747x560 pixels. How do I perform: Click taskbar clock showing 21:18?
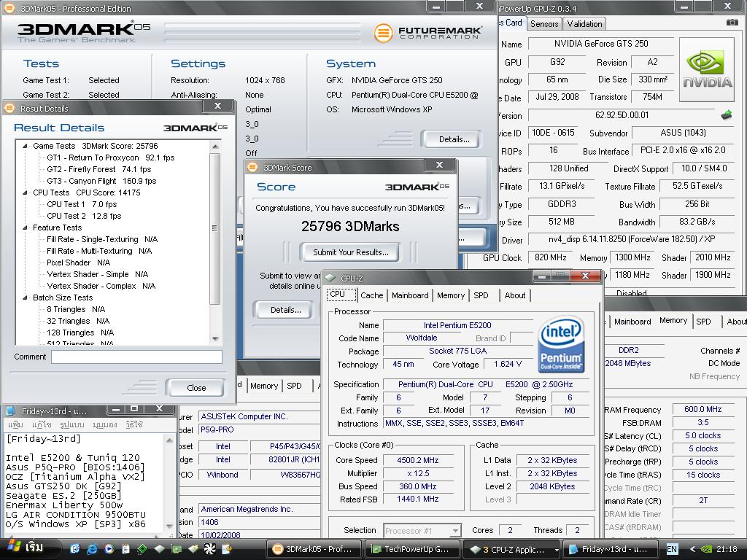coord(727,549)
